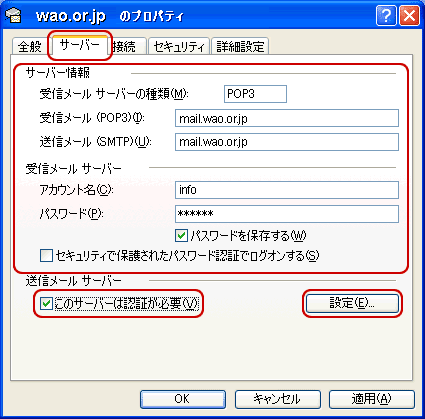Screen dimensions: 425x419
Task: Confirm with the OK button
Action: [x=183, y=399]
